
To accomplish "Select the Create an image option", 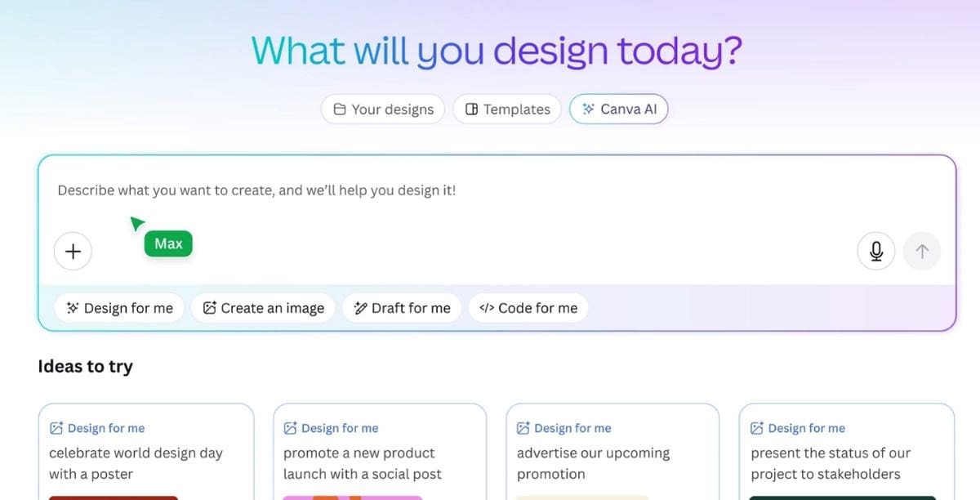I will click(x=263, y=307).
